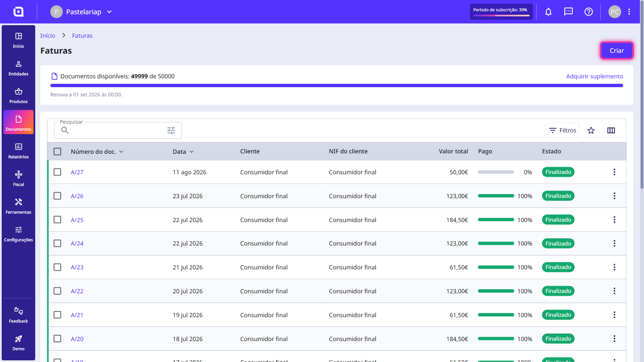Open row actions menu for A/26
The image size is (644, 362).
click(615, 196)
